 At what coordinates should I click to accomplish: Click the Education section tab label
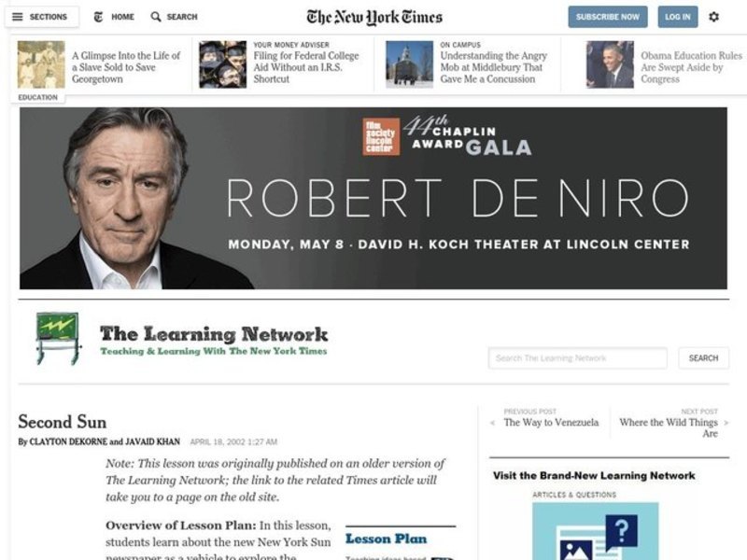coord(37,97)
